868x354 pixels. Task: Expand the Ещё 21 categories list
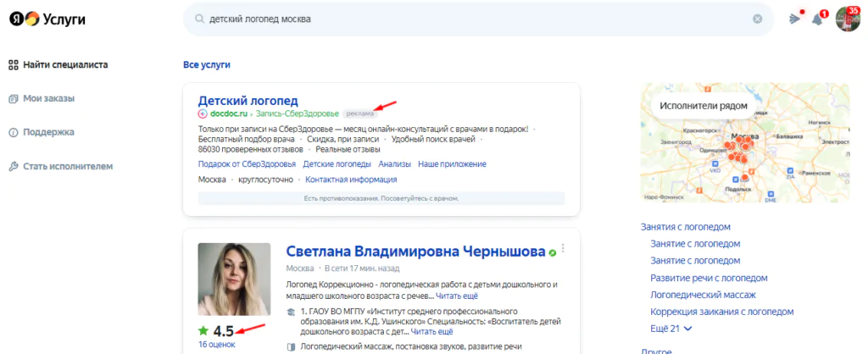click(x=671, y=329)
